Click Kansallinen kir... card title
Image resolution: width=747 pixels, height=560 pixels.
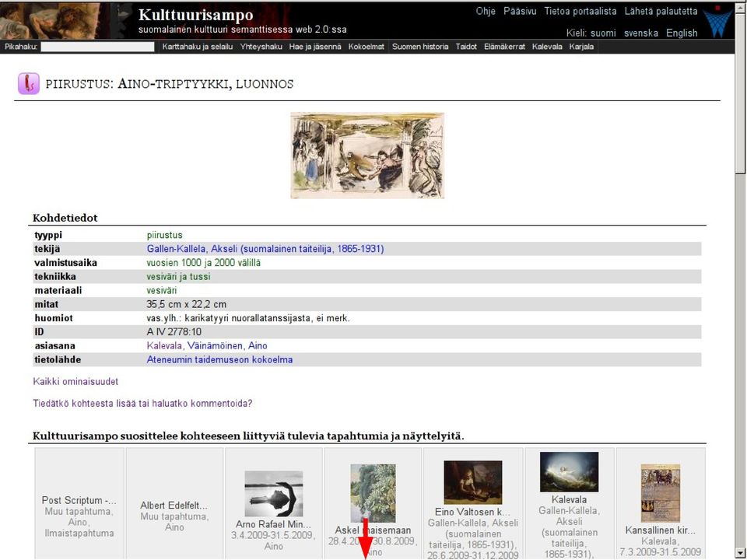(x=661, y=530)
